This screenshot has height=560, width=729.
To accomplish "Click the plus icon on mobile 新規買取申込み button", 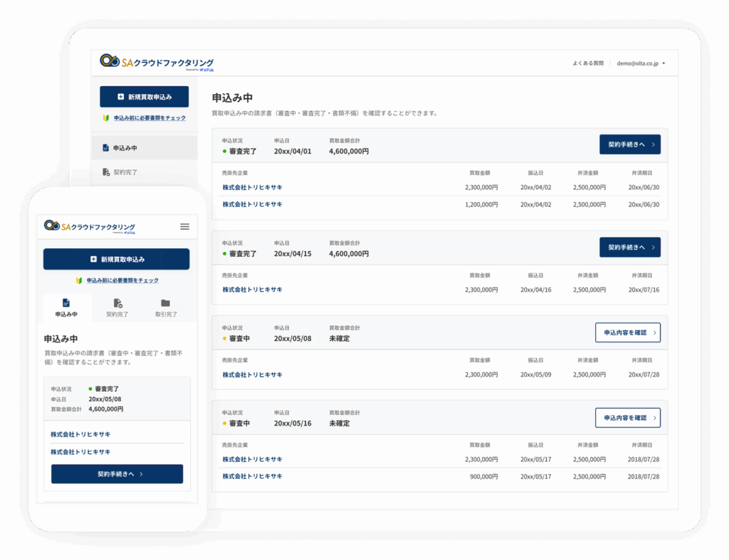I will [93, 259].
